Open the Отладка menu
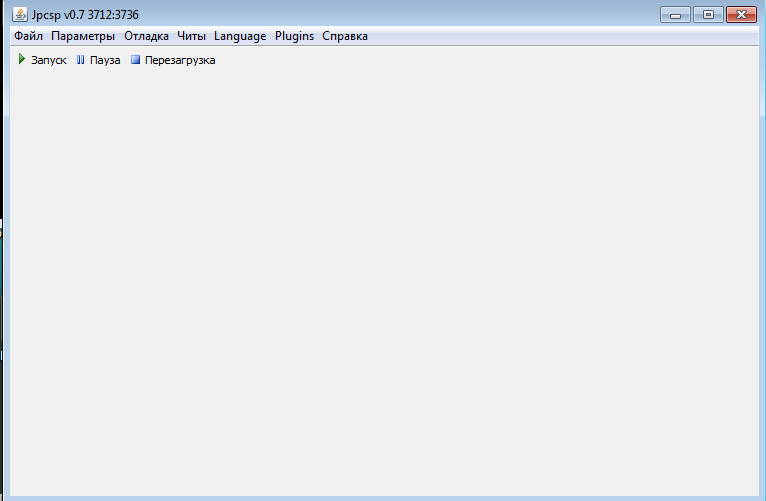Screen dimensions: 766x501 coord(146,36)
